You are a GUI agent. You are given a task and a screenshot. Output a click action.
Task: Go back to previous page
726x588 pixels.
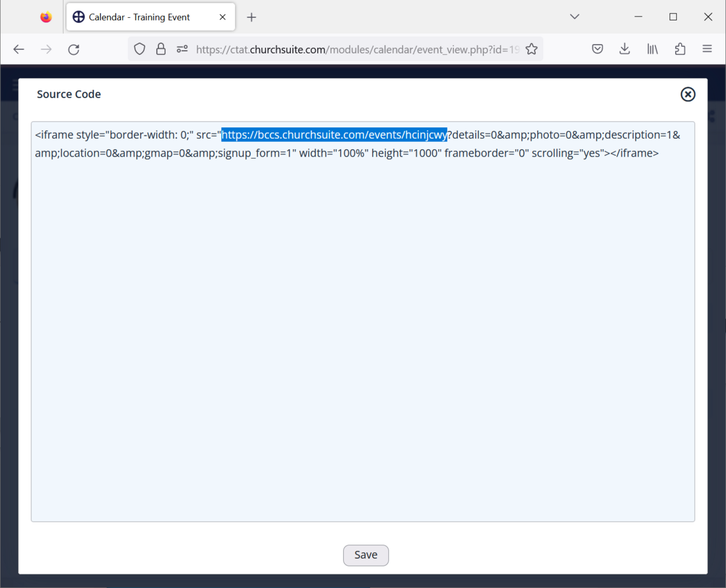click(18, 49)
